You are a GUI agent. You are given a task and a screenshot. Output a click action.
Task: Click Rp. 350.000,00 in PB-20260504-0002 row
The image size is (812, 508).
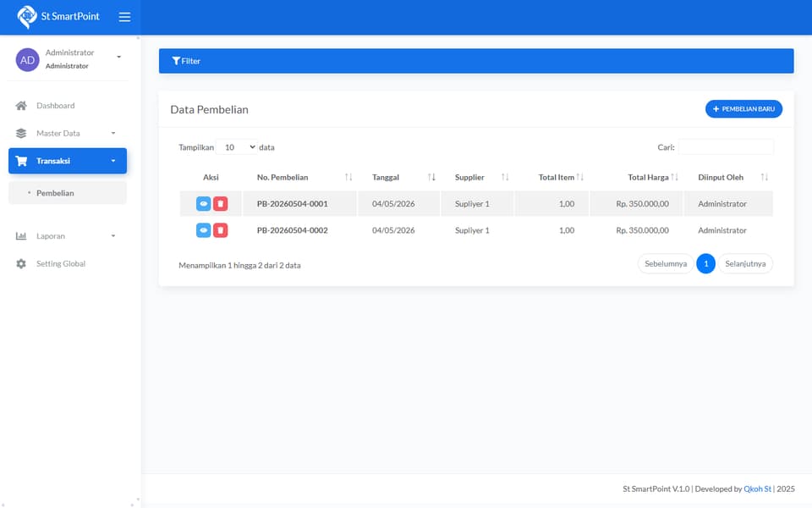pyautogui.click(x=642, y=230)
